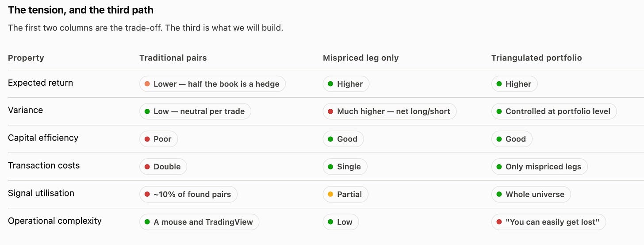644x245 pixels.
Task: Click the 'Triangulated portfolio' column header
Action: coord(537,58)
